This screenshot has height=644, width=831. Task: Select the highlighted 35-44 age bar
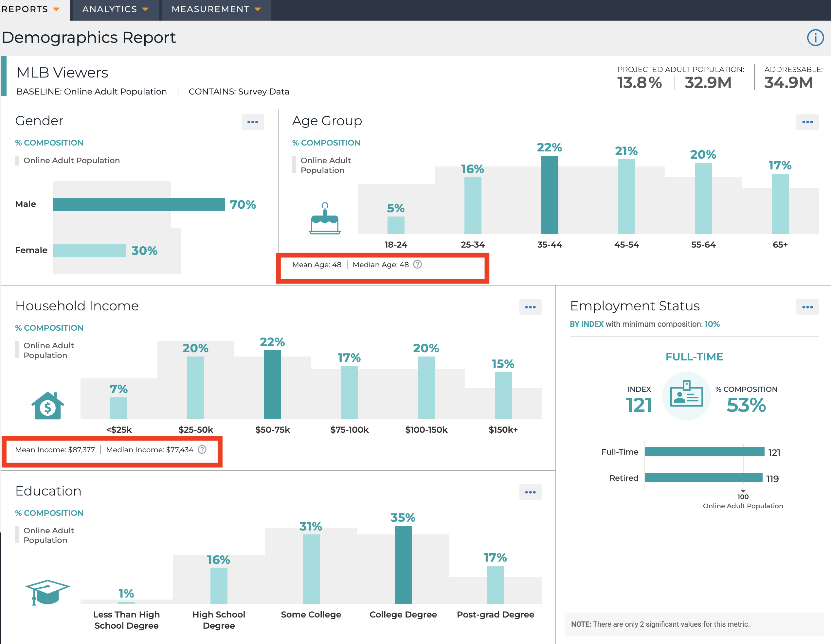(550, 195)
